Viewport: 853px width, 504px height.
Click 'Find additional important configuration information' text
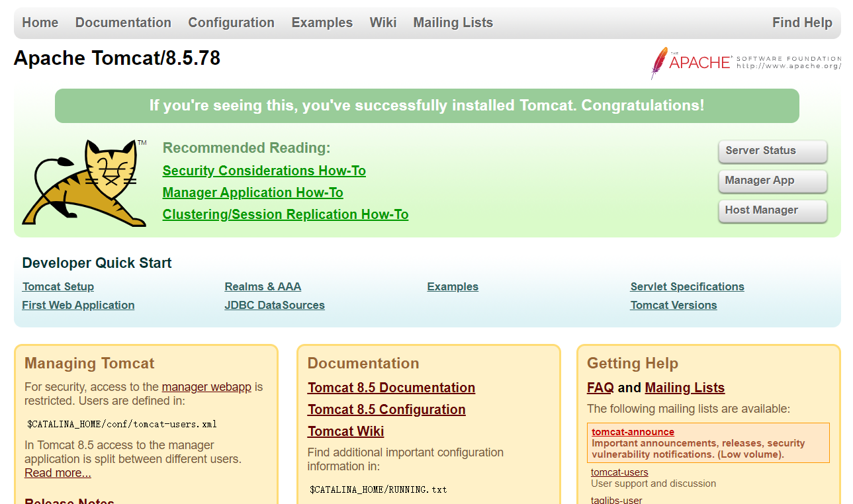(406, 459)
